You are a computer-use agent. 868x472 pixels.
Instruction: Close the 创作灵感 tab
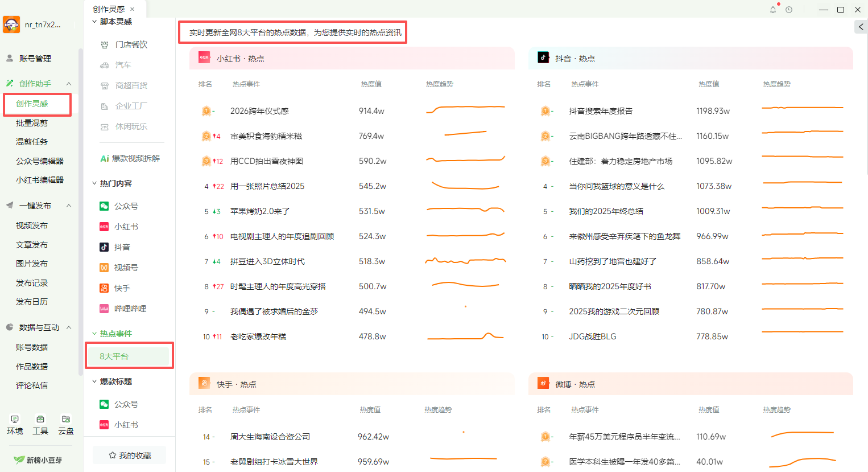pyautogui.click(x=133, y=9)
